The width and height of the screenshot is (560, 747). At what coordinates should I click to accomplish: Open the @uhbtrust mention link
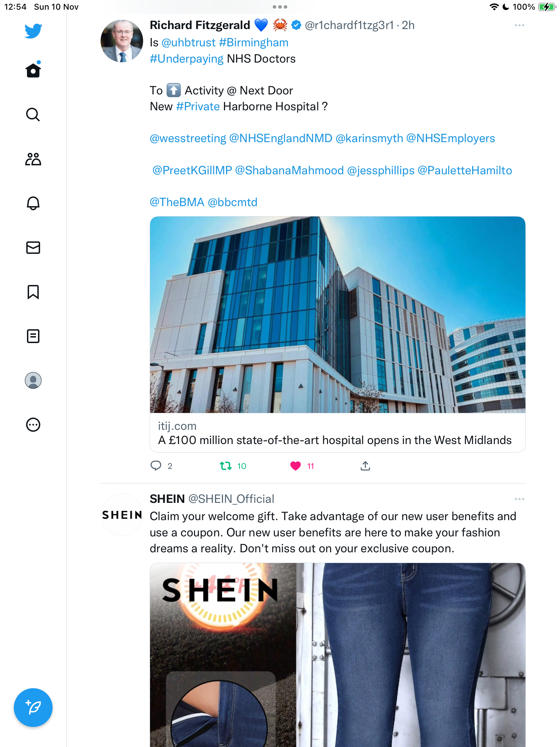coord(188,43)
